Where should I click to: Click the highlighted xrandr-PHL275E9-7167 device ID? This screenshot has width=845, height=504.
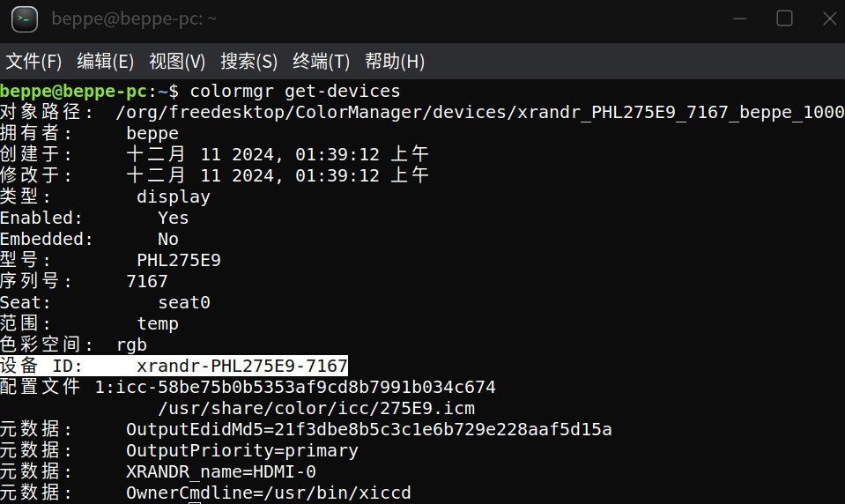click(242, 366)
